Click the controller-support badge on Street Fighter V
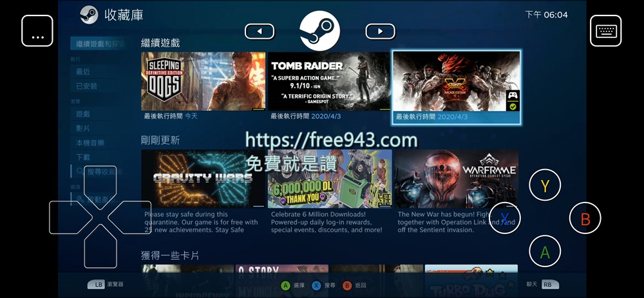 [513, 95]
